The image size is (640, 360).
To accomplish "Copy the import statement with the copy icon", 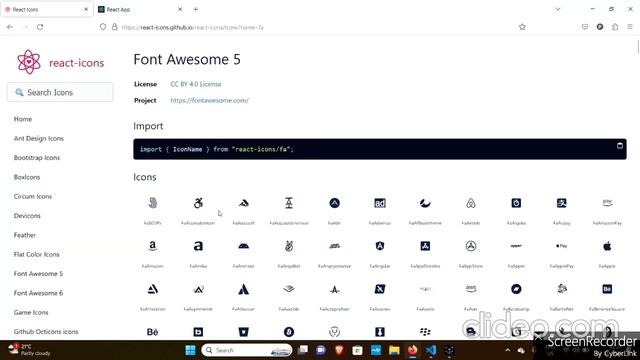I will click(x=620, y=145).
